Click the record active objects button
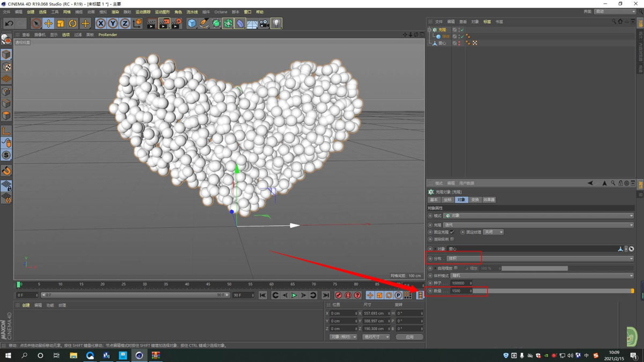The width and height of the screenshot is (644, 362). click(339, 295)
